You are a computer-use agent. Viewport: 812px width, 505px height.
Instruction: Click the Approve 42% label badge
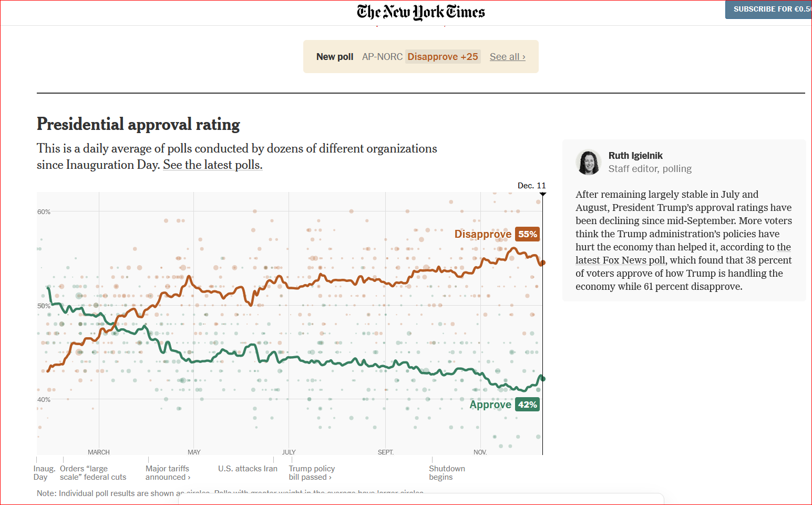pos(527,405)
